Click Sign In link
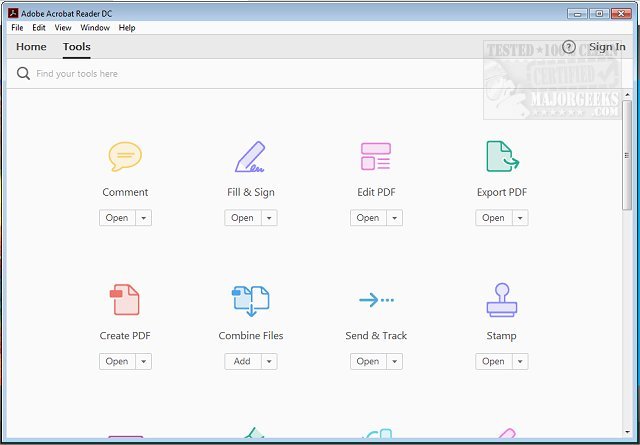 point(607,47)
